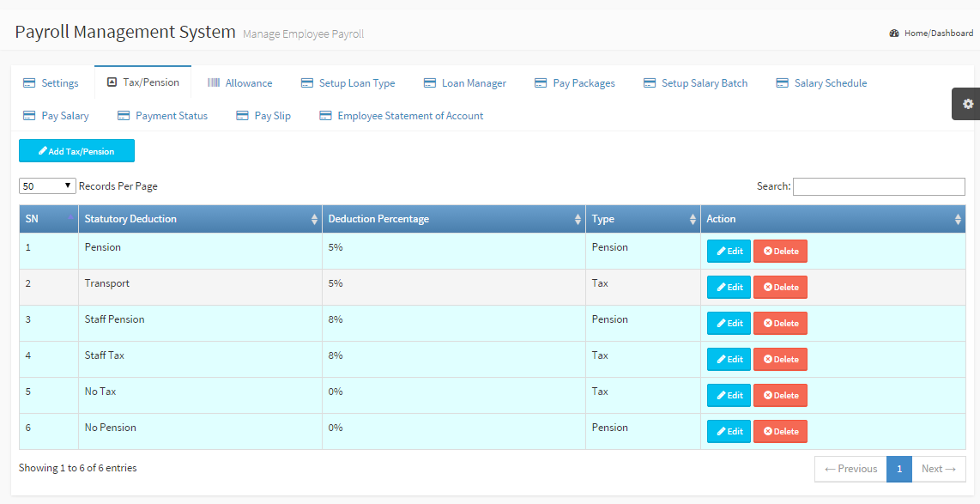The image size is (980, 504).
Task: Go to the Next pagination page
Action: point(938,469)
